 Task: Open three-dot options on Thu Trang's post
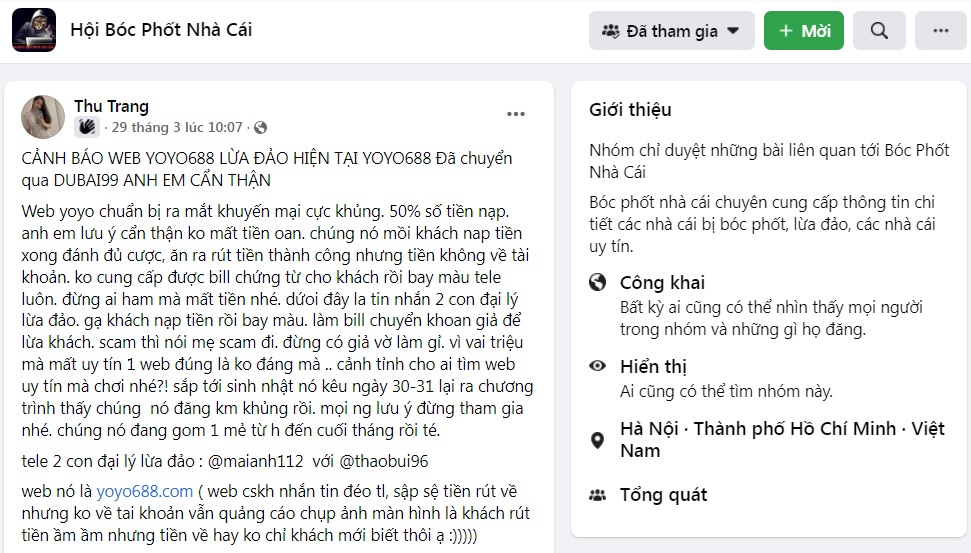coord(516,114)
